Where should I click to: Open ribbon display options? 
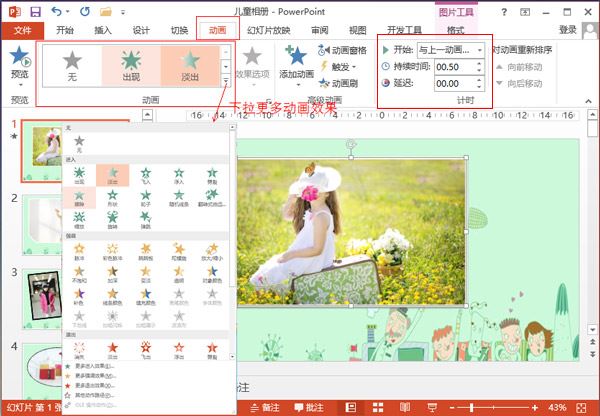point(525,12)
